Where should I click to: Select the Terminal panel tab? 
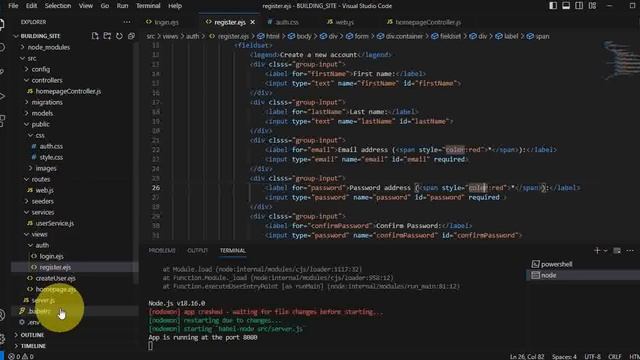(x=233, y=251)
